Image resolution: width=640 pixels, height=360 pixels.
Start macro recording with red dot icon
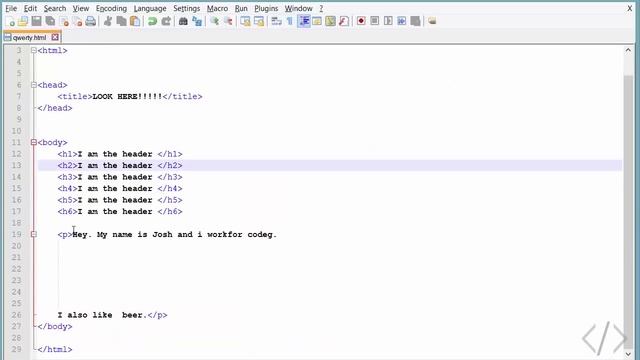[361, 21]
